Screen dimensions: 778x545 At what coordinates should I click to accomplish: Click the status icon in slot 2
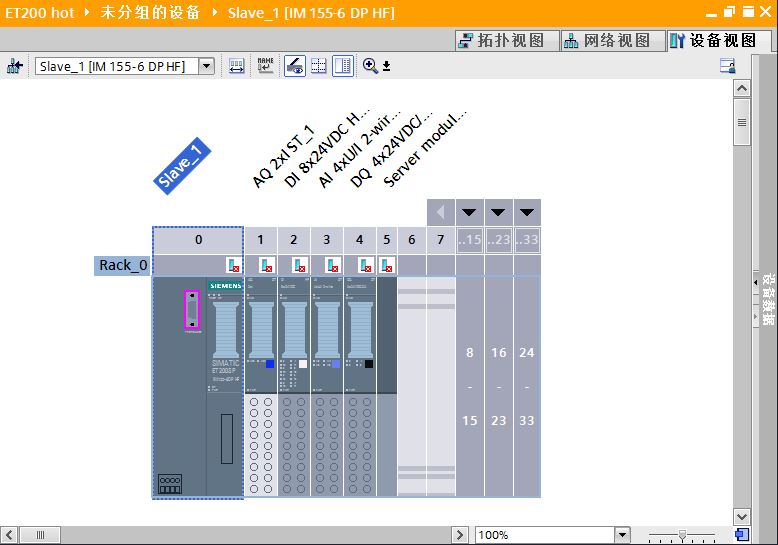[x=300, y=266]
